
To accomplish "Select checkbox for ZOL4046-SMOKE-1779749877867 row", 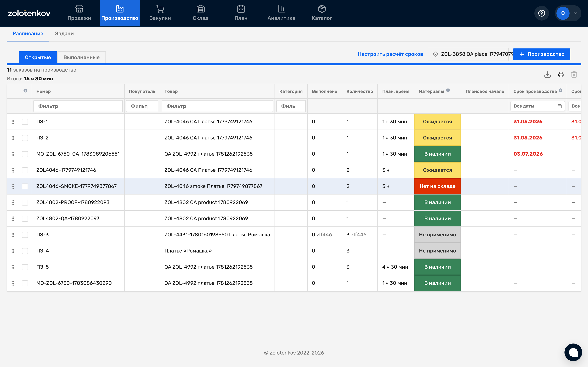I will coord(25,186).
